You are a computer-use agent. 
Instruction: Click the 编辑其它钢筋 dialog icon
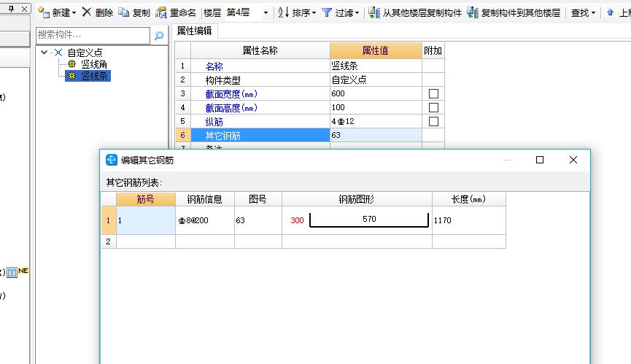click(112, 160)
